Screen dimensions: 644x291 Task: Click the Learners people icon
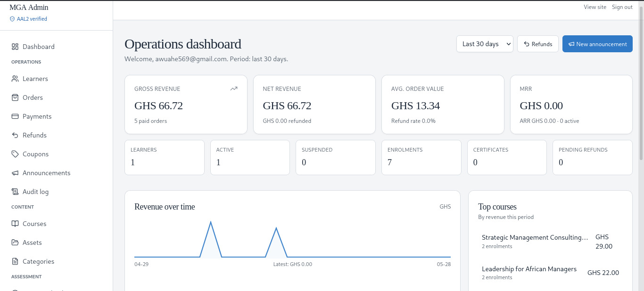tap(15, 79)
